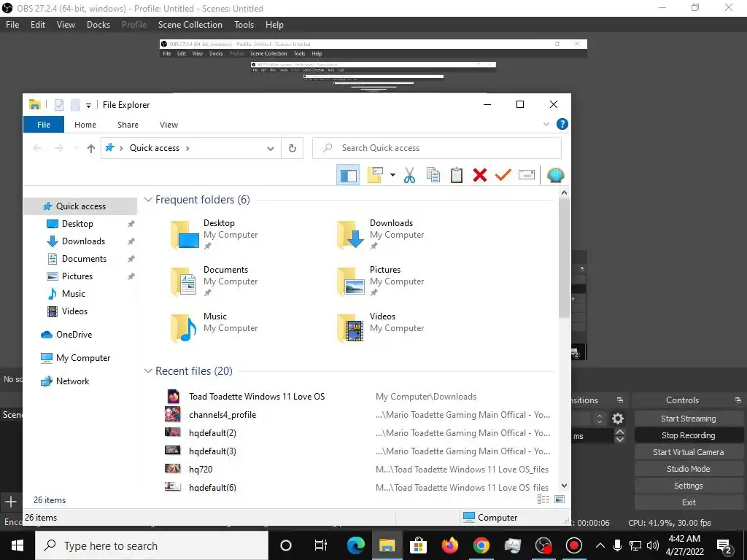Collapse the Recent files group

pyautogui.click(x=148, y=371)
